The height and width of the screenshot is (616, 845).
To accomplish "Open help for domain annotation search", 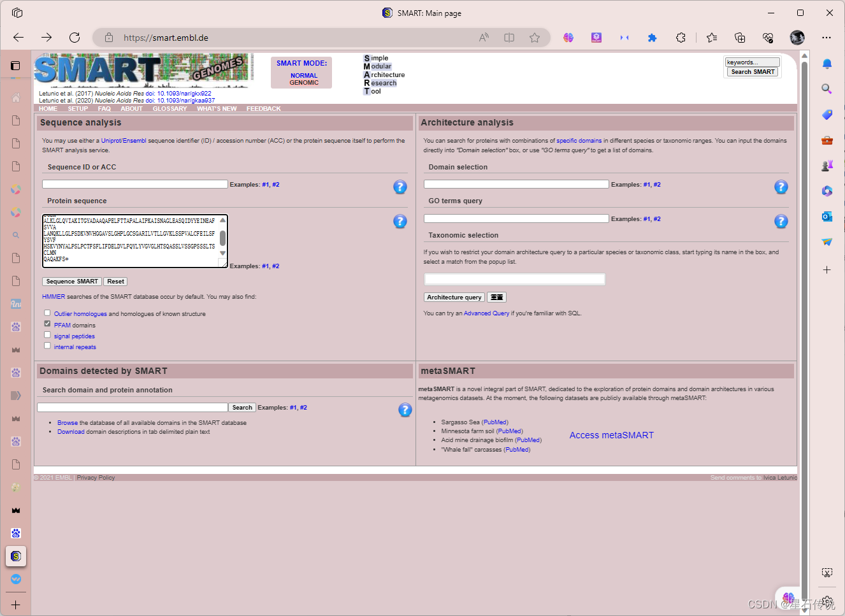I will (405, 410).
